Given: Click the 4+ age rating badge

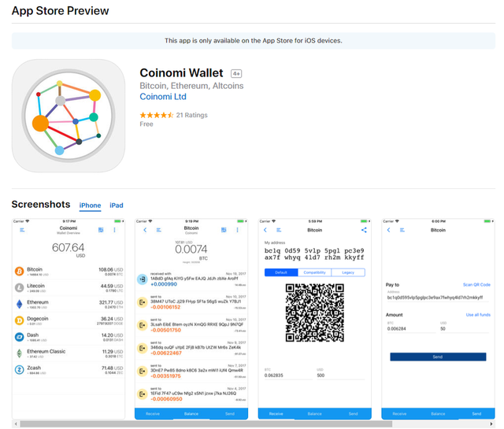Looking at the screenshot, I should [x=236, y=73].
